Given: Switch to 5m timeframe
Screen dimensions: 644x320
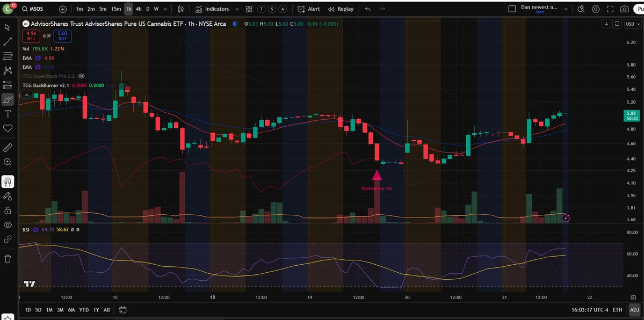Looking at the screenshot, I should coord(103,9).
